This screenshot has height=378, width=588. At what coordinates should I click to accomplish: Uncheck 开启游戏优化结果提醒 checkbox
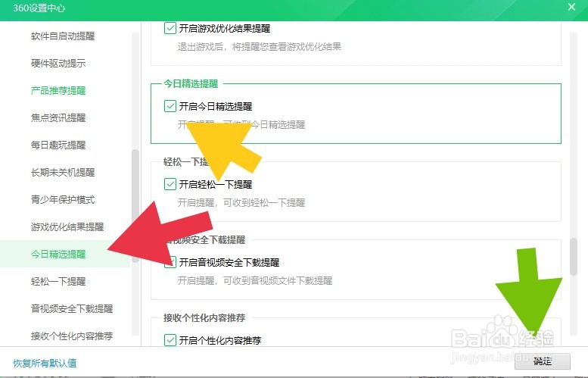[x=170, y=28]
